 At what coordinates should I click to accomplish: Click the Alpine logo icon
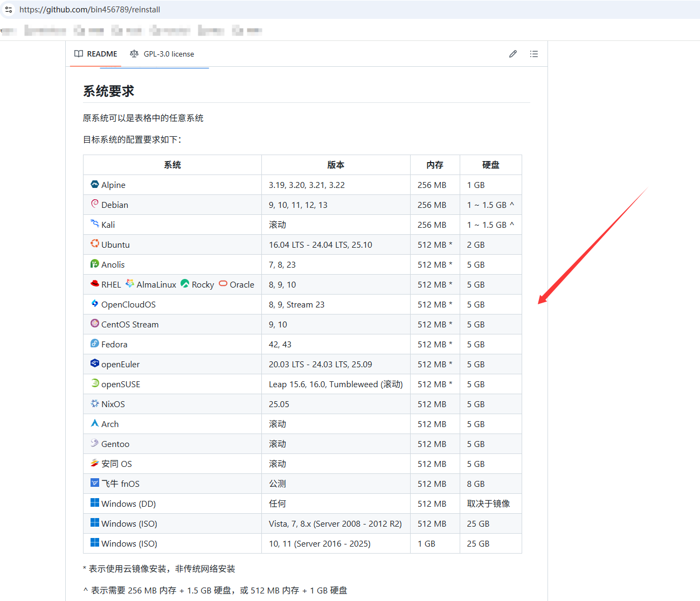tap(95, 184)
